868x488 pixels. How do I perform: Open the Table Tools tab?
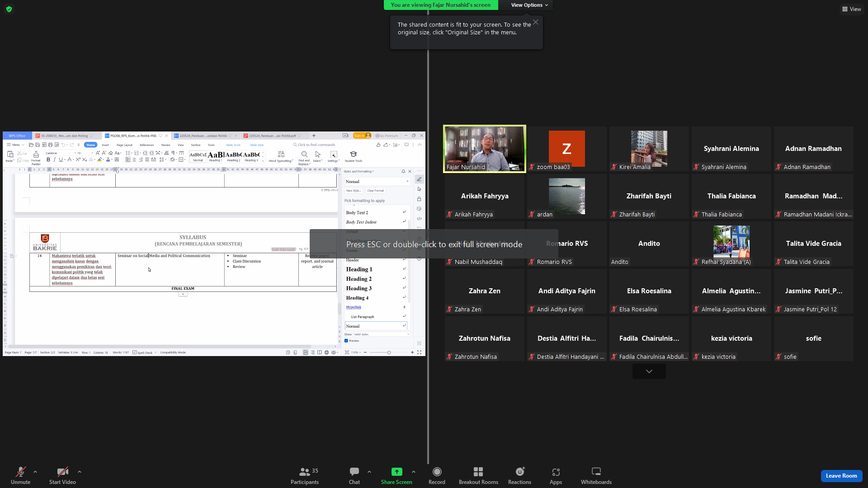click(x=233, y=145)
